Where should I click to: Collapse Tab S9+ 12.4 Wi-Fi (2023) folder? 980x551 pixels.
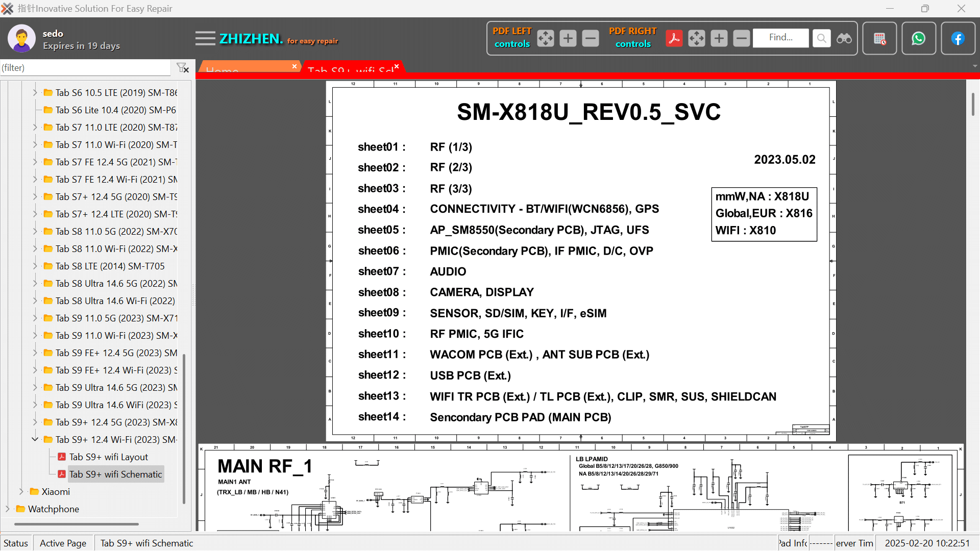tap(35, 439)
